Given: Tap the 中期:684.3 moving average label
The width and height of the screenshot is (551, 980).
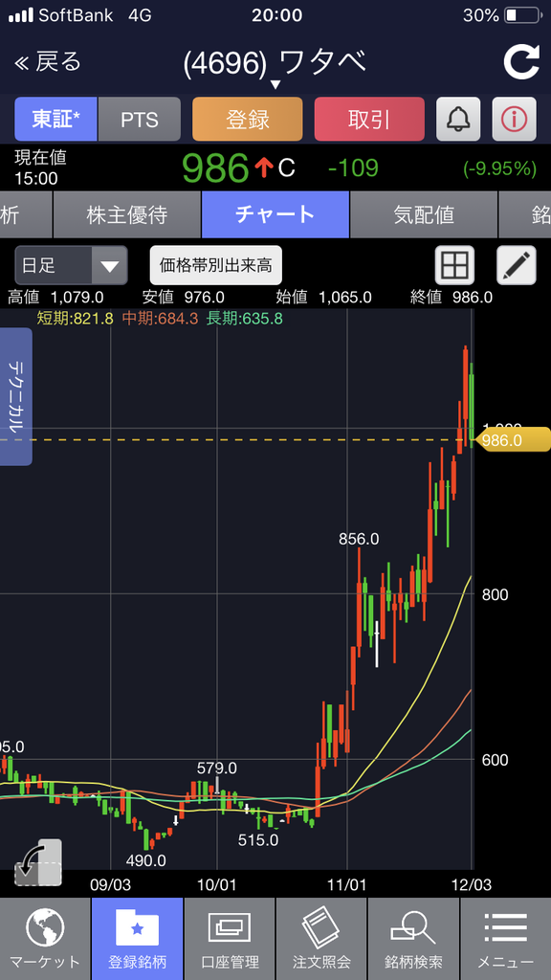Looking at the screenshot, I should tap(160, 319).
